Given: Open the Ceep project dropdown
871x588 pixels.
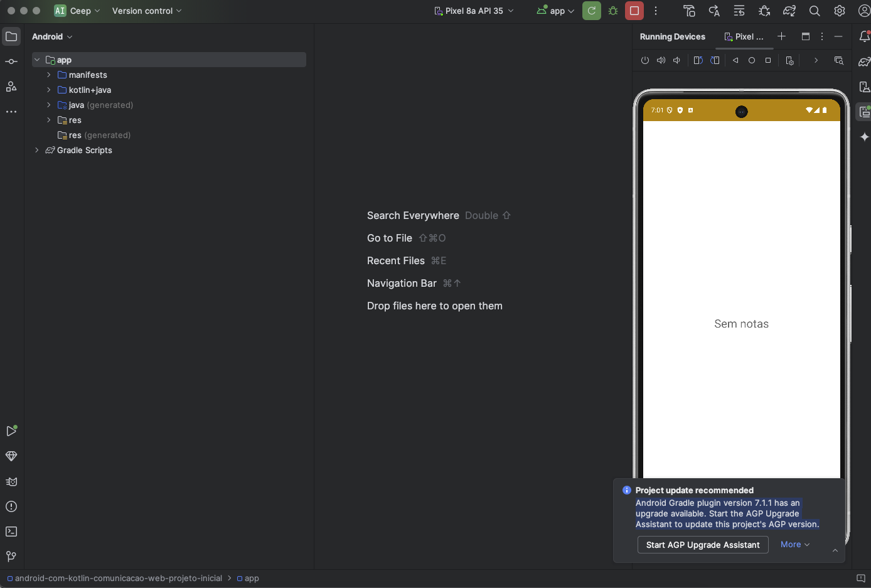Looking at the screenshot, I should pos(77,11).
